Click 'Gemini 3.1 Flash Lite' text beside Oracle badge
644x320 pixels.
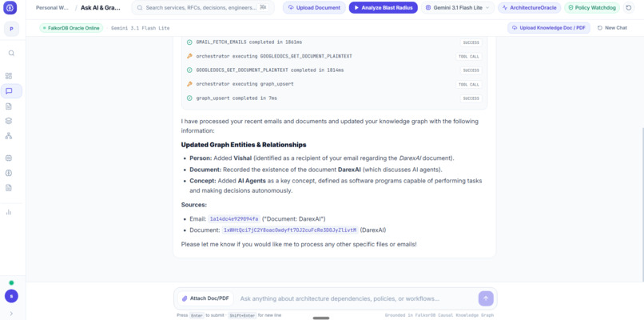[x=140, y=28]
